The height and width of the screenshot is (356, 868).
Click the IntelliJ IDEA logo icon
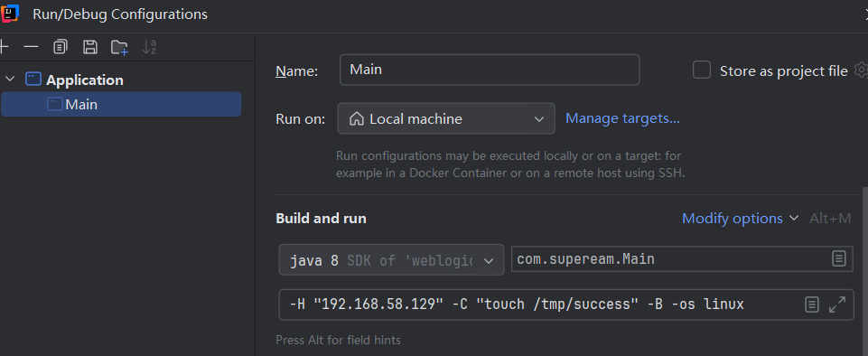point(10,13)
